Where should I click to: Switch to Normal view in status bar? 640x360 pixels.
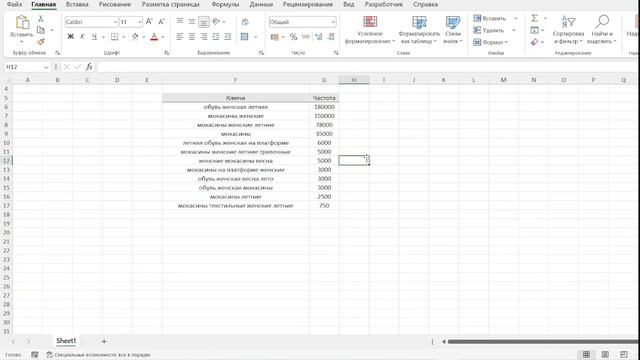(586, 354)
